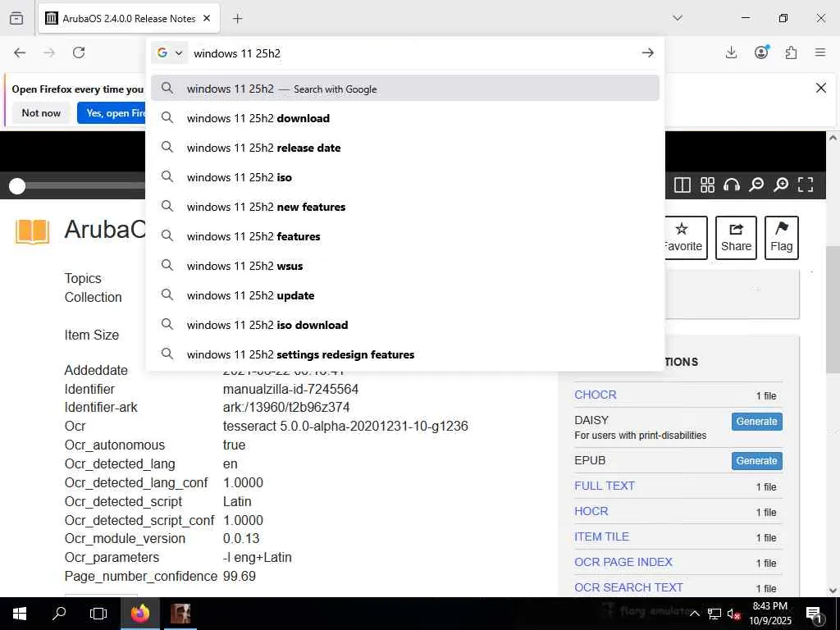Reload the current page
The height and width of the screenshot is (630, 840).
click(79, 52)
